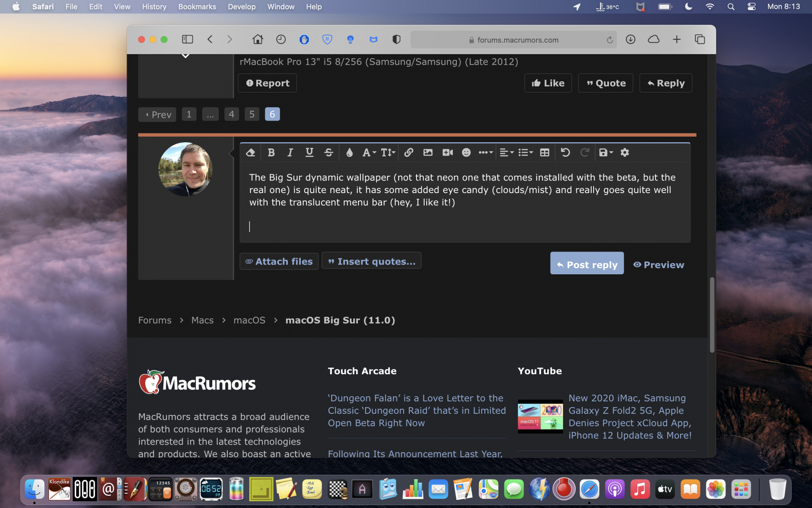Click inside the reply text editor
Screen dimensions: 812x508
(465, 202)
